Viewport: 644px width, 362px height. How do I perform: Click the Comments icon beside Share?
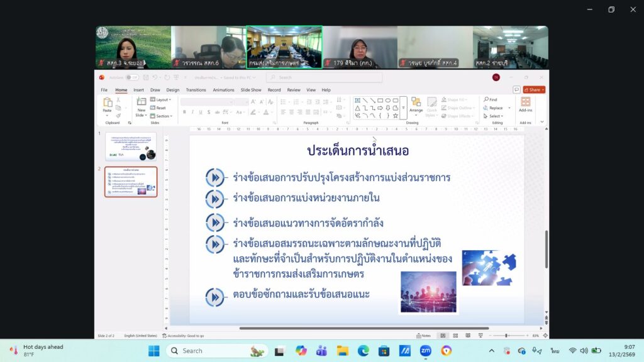[x=516, y=90]
